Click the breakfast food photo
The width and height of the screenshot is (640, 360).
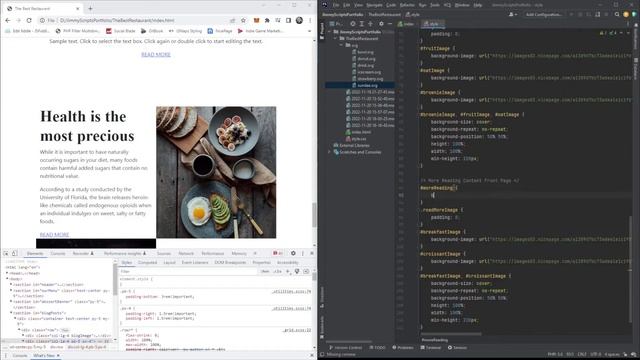coord(216,172)
